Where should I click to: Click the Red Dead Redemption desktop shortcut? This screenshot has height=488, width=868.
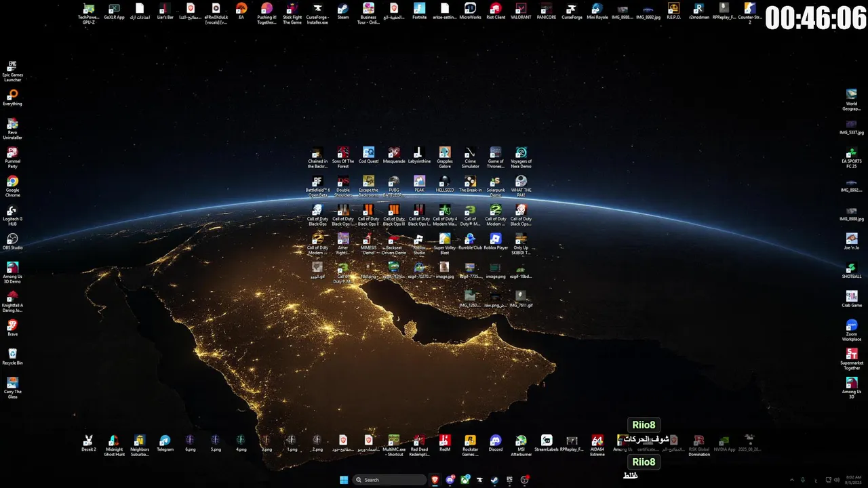[419, 445]
